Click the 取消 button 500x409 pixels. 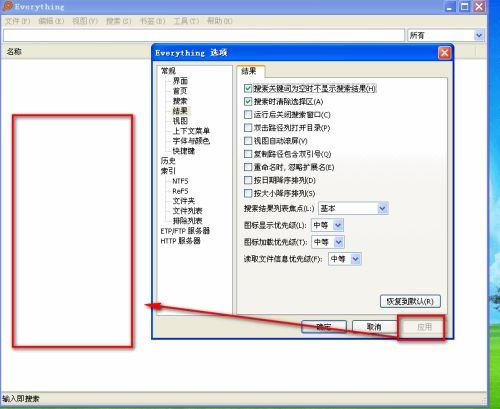(374, 327)
